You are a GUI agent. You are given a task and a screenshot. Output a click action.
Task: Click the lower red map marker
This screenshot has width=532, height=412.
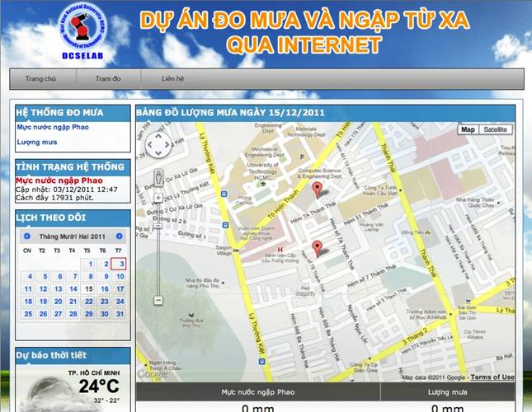[x=318, y=247]
